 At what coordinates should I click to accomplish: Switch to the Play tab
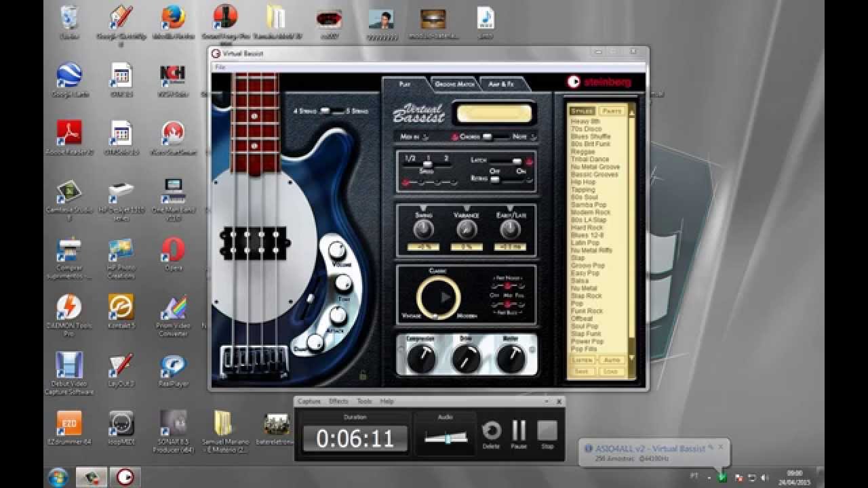point(405,84)
